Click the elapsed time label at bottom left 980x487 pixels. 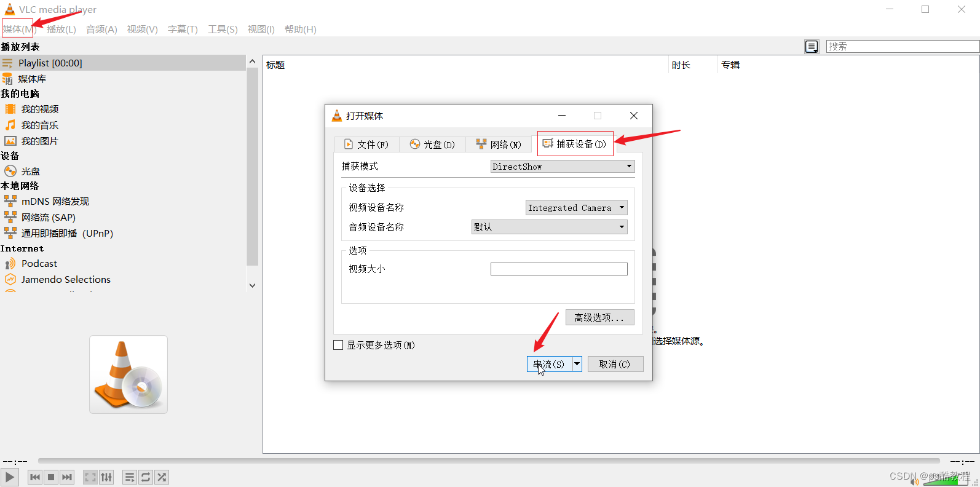point(15,461)
